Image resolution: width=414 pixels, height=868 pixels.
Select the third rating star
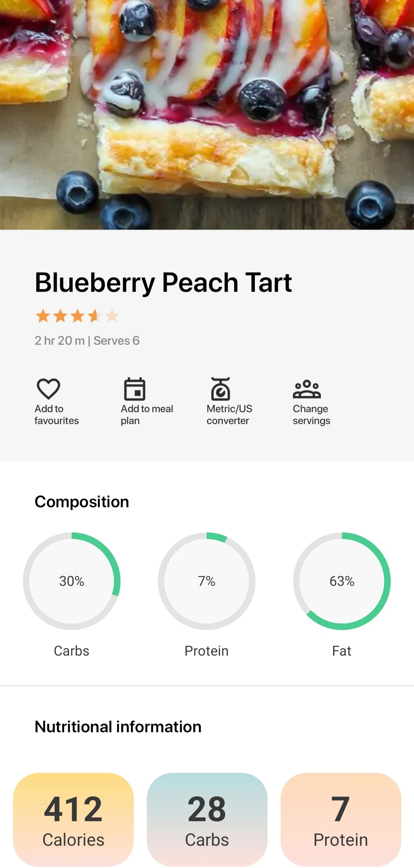77,316
